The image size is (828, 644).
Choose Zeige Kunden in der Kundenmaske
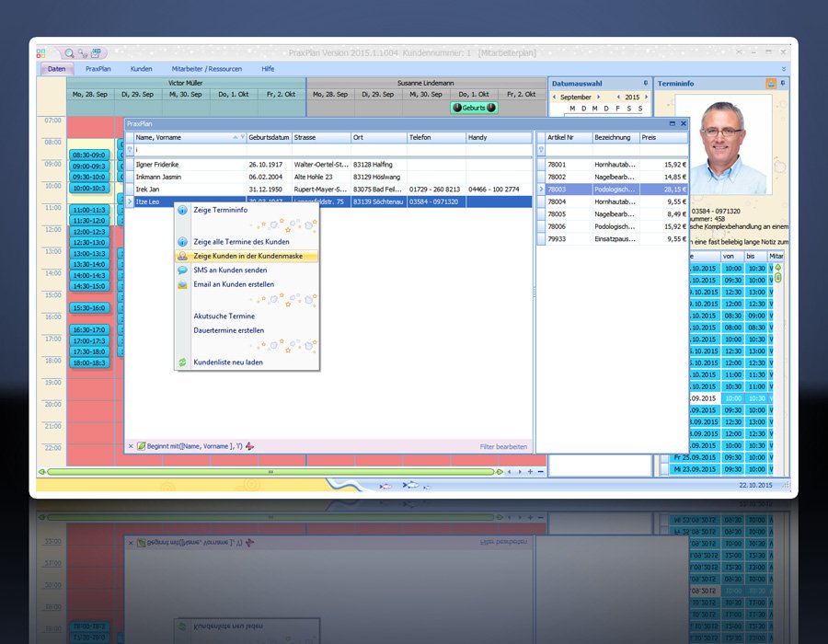click(x=247, y=256)
